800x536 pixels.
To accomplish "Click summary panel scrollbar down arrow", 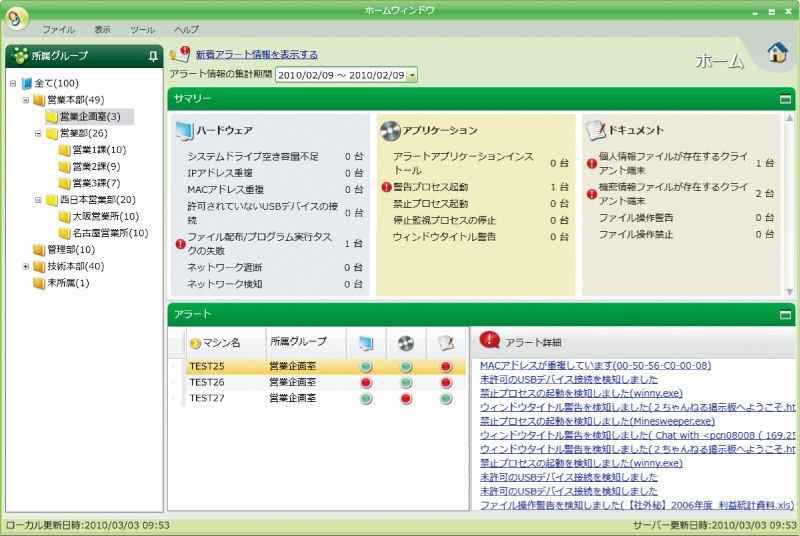I will (789, 292).
